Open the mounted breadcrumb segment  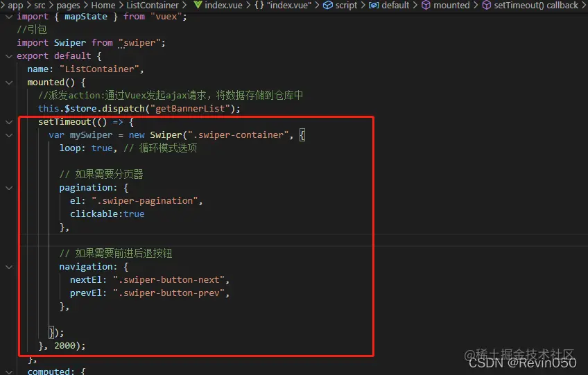[451, 6]
